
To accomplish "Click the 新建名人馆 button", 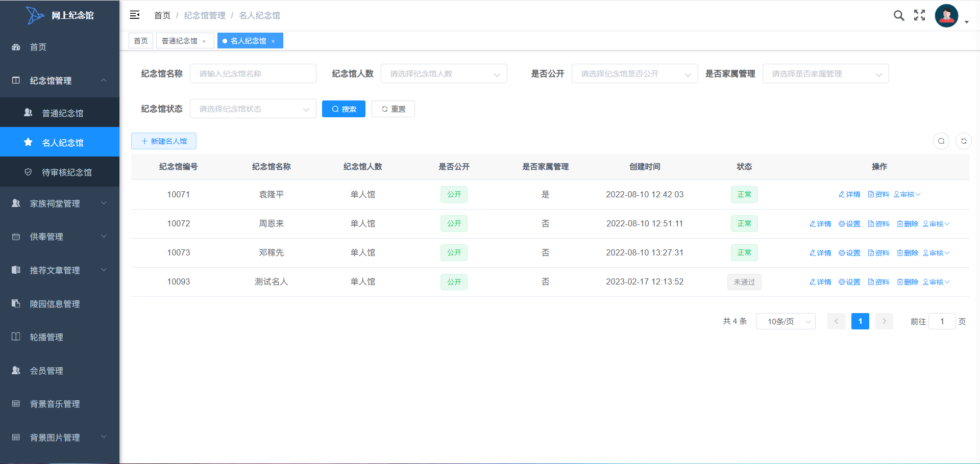I will point(164,141).
